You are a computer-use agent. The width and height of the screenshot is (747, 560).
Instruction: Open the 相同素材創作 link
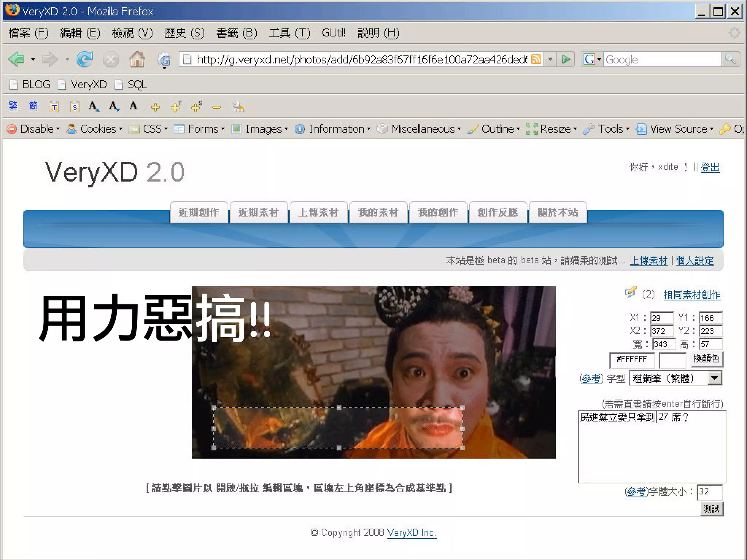tap(692, 295)
